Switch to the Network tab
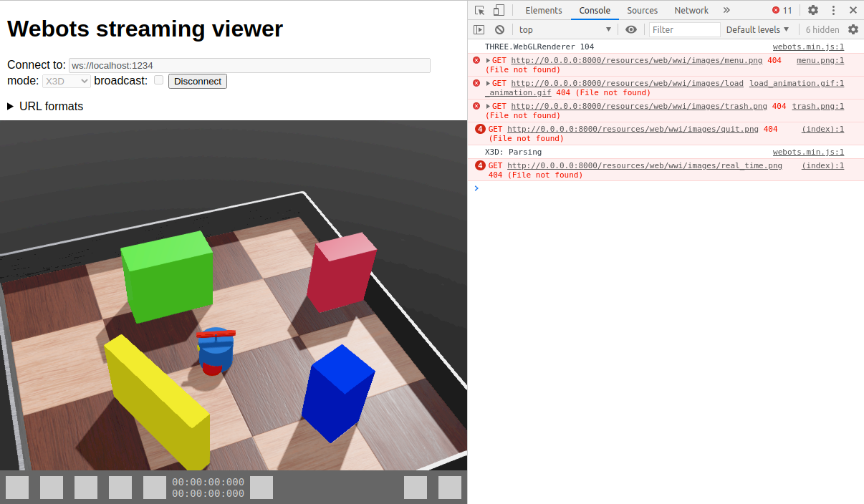 click(x=691, y=10)
